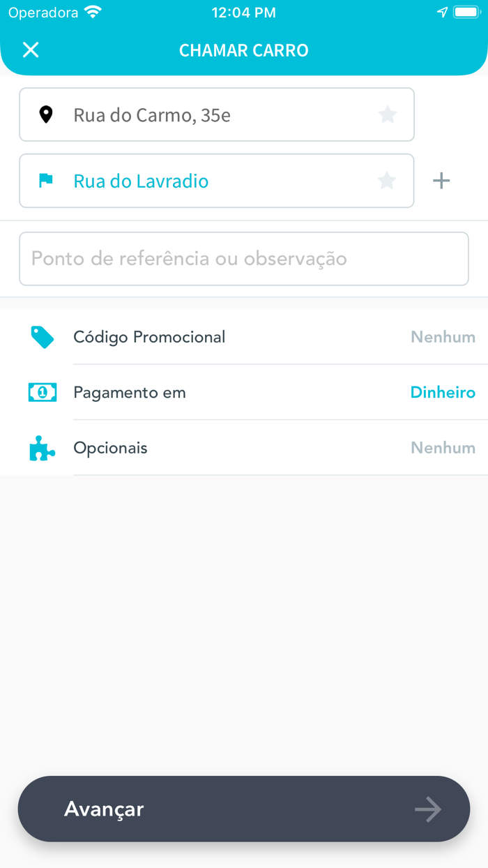
Task: Tap the battery level indicator
Action: click(x=467, y=10)
